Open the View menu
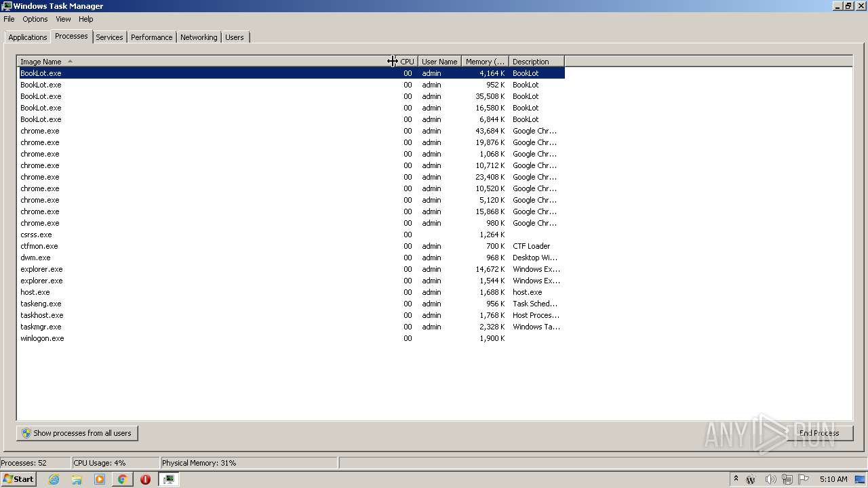The width and height of the screenshot is (868, 488). [63, 19]
